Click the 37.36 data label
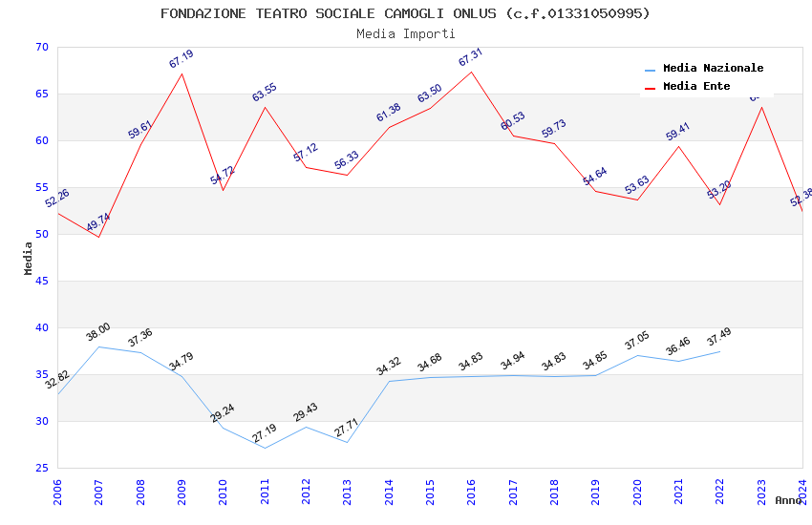 [x=139, y=338]
